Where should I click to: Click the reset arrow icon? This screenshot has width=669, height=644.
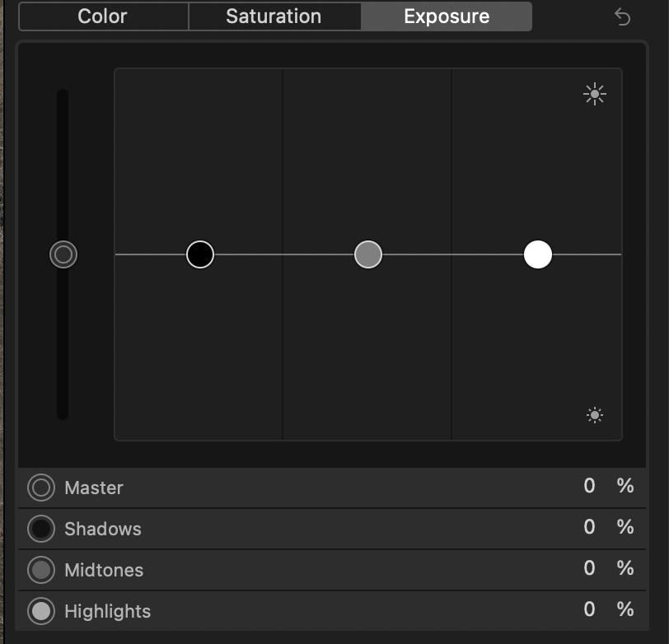623,16
